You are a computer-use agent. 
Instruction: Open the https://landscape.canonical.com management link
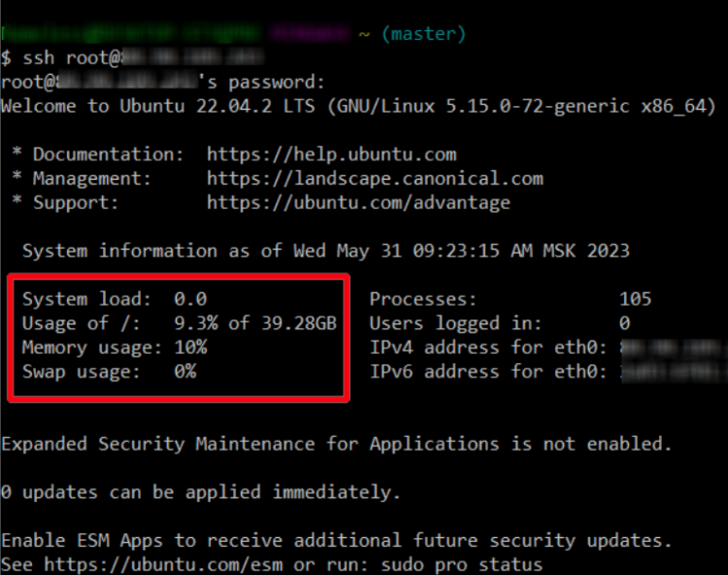click(375, 179)
